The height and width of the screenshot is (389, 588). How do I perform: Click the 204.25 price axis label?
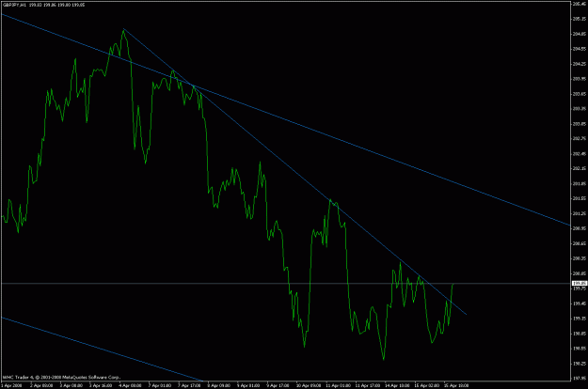[580, 64]
